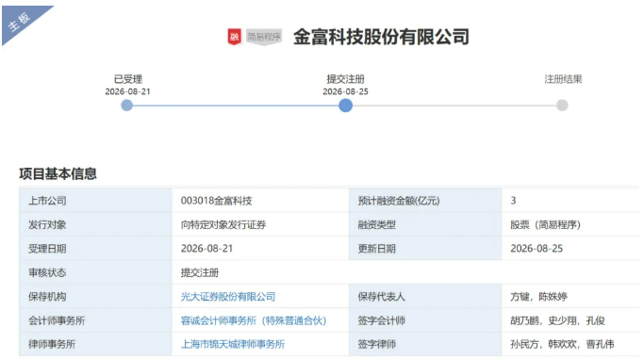The width and height of the screenshot is (644, 359).
Task: Click the accountants 胡乃鹏, 史少翔, 孔俊
Action: click(x=557, y=320)
